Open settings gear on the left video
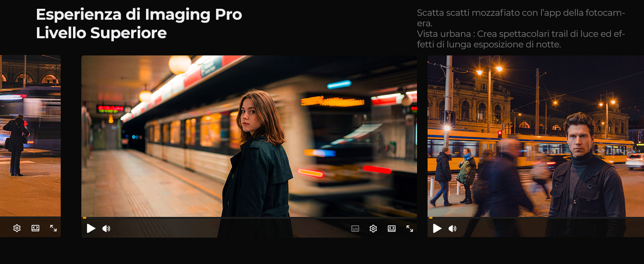Image resolution: width=644 pixels, height=264 pixels. 17,228
